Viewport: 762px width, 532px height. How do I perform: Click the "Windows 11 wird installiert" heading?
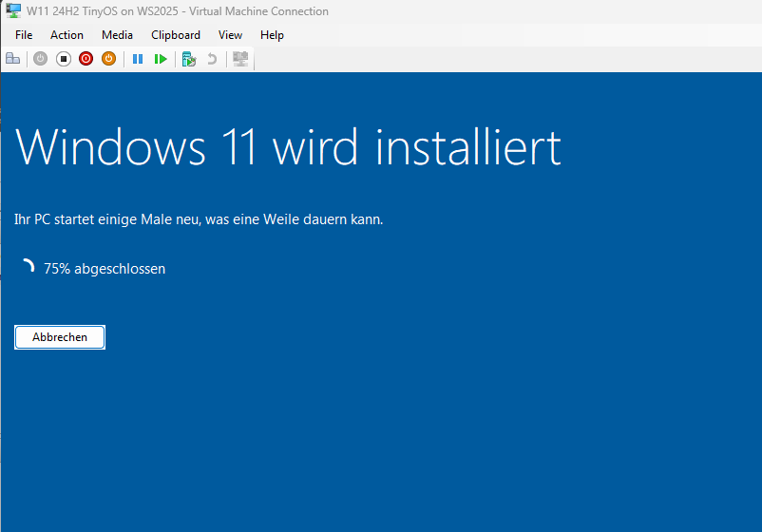(288, 147)
